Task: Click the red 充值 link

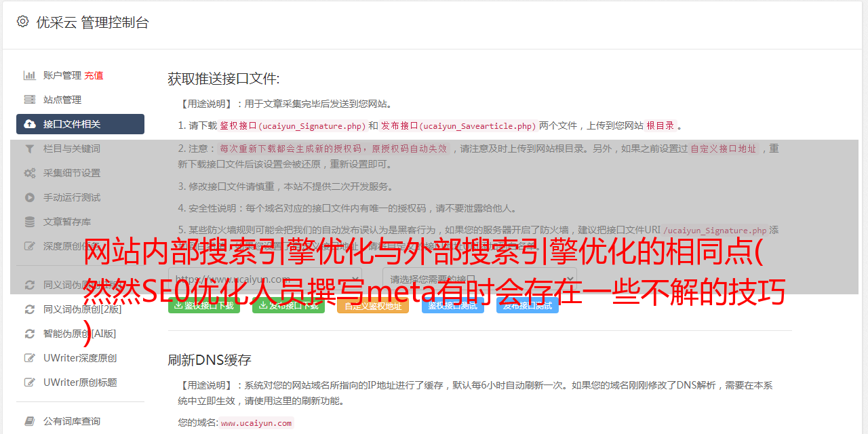Action: pos(94,75)
